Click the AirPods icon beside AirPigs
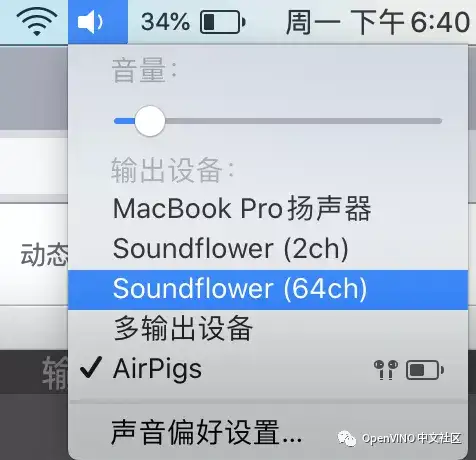476x460 pixels. [386, 370]
